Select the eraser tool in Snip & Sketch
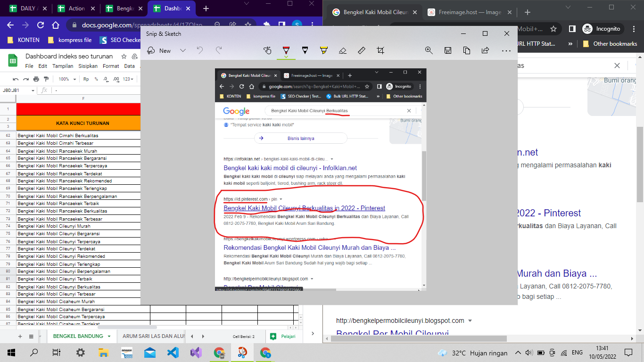 pyautogui.click(x=343, y=50)
